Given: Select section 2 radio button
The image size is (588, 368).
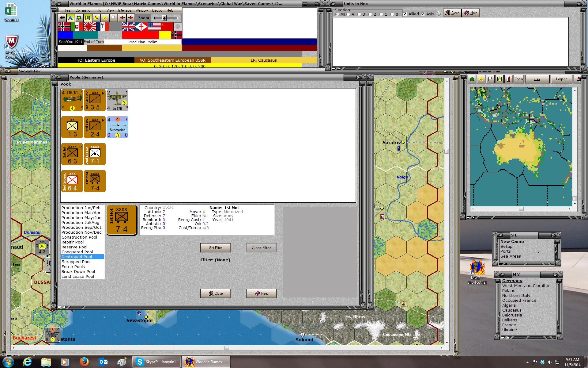Looking at the screenshot, I should (x=370, y=14).
